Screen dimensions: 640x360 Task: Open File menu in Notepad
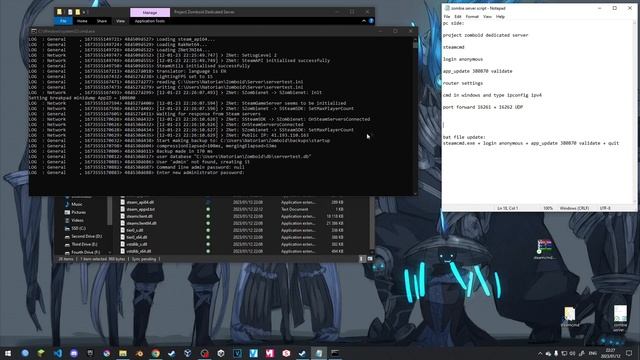(447, 17)
